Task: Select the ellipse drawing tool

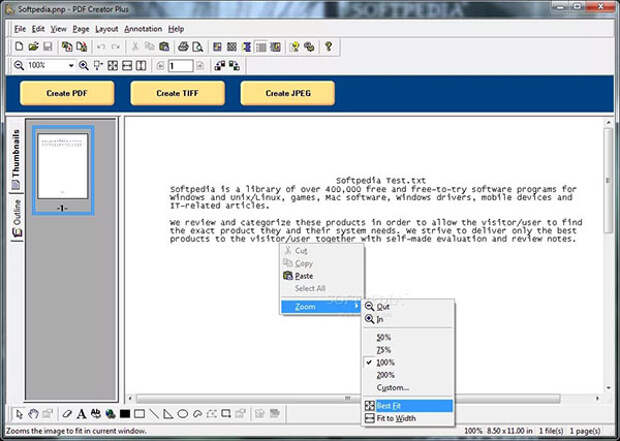Action: click(183, 413)
